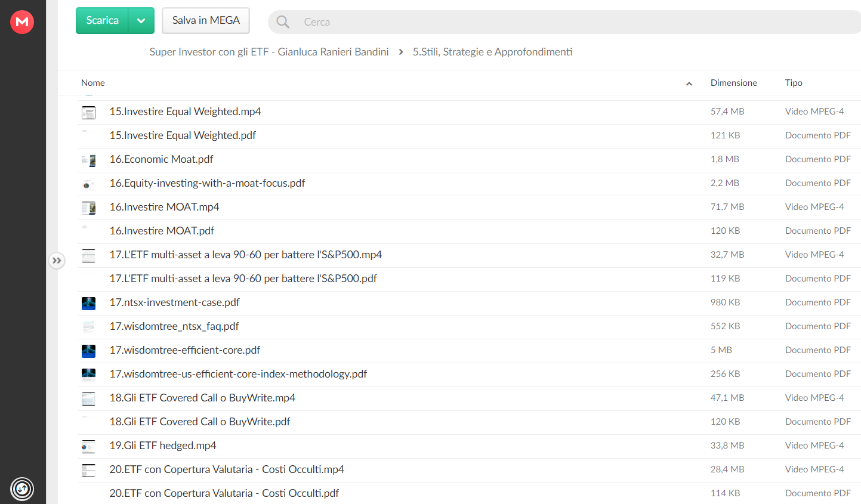Open the transfer manager icon in the sidebar
This screenshot has width=861, height=504.
tap(22, 489)
